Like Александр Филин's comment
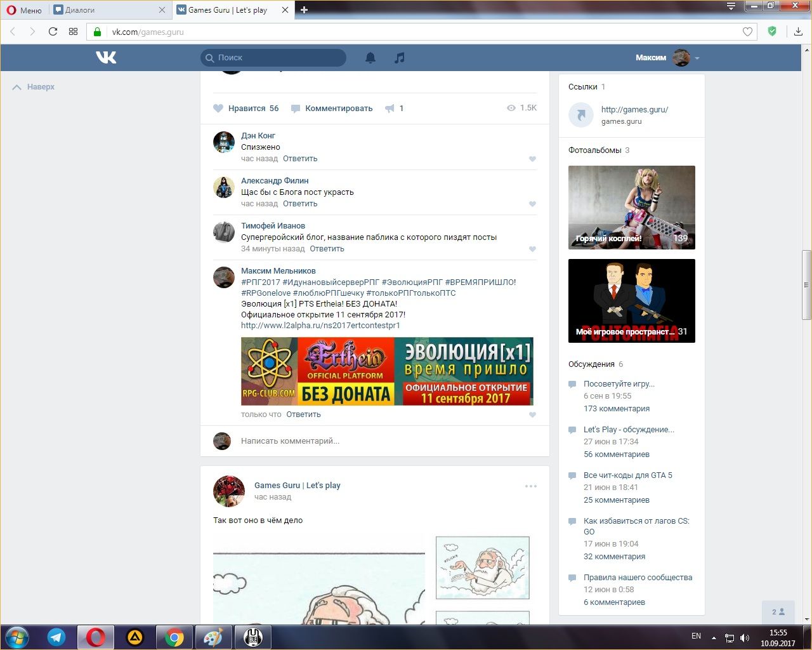 pos(532,204)
